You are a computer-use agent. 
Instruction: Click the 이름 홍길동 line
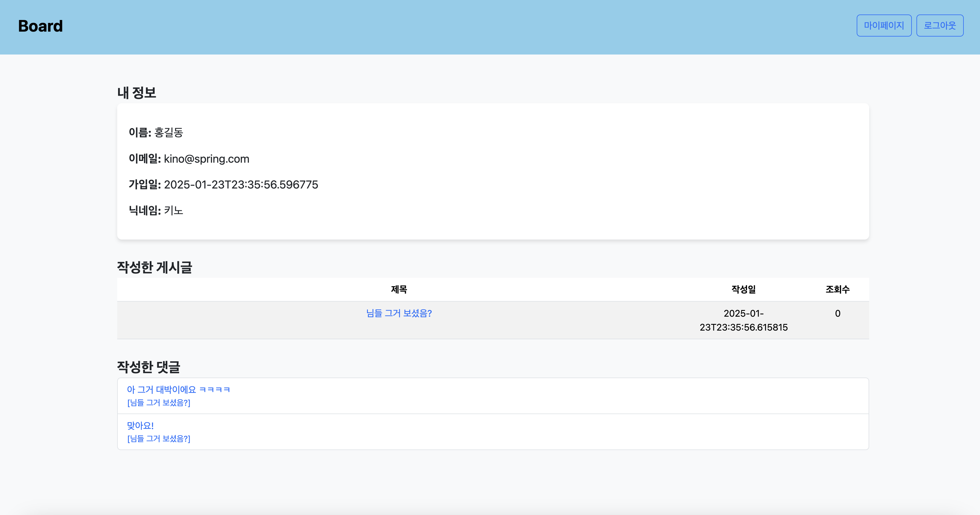pyautogui.click(x=156, y=132)
